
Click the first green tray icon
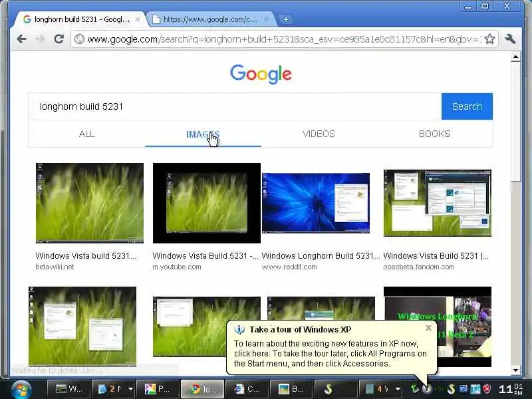[x=414, y=389]
